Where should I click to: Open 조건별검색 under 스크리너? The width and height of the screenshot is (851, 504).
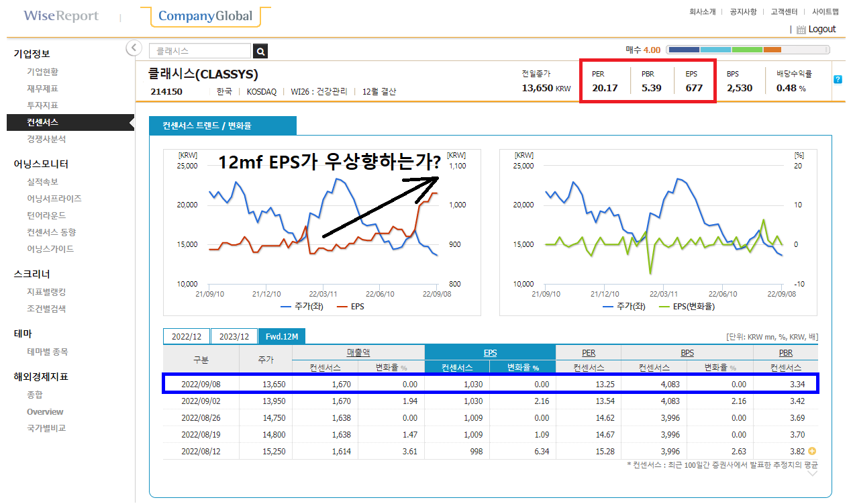[46, 309]
